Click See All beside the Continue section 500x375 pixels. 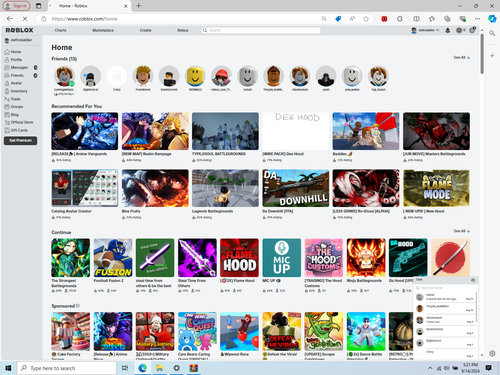461,231
